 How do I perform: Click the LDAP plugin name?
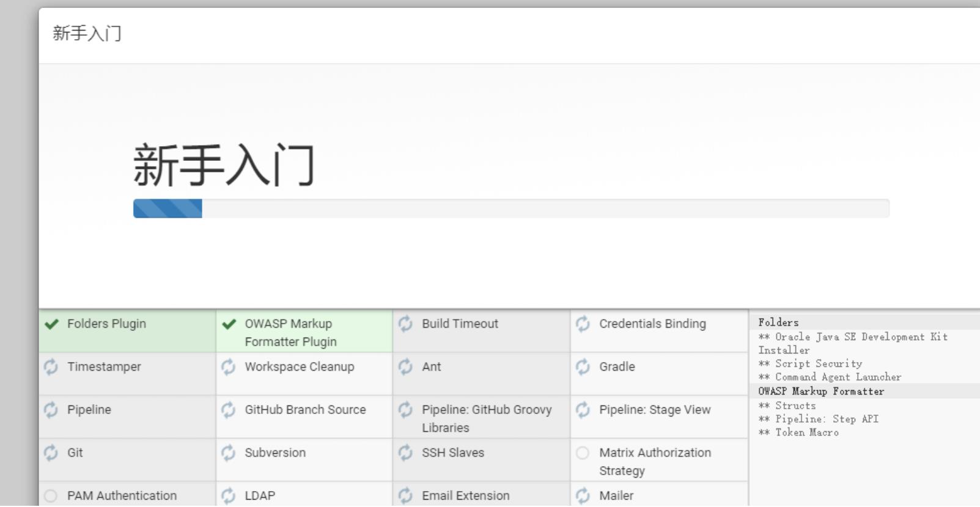260,495
